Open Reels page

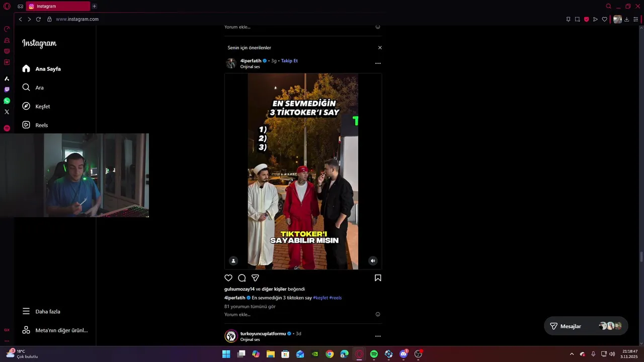pos(35,125)
